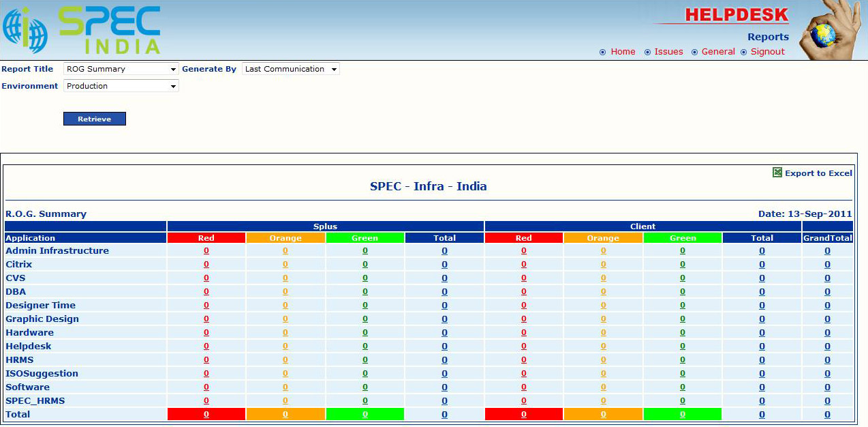This screenshot has width=868, height=427.
Task: Click the bullet icon beside Home
Action: click(x=603, y=52)
